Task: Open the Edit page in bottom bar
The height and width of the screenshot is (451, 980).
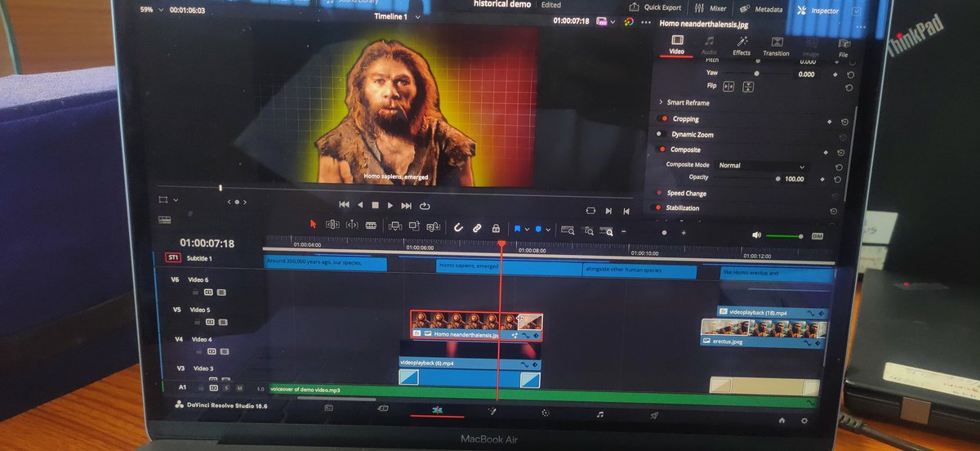Action: (x=436, y=410)
